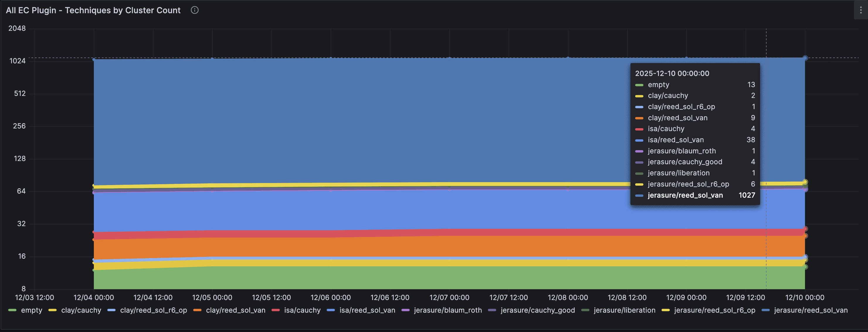868x332 pixels.
Task: Click jerasure/reed_sol_r6_op legend entry
Action: coord(714,310)
